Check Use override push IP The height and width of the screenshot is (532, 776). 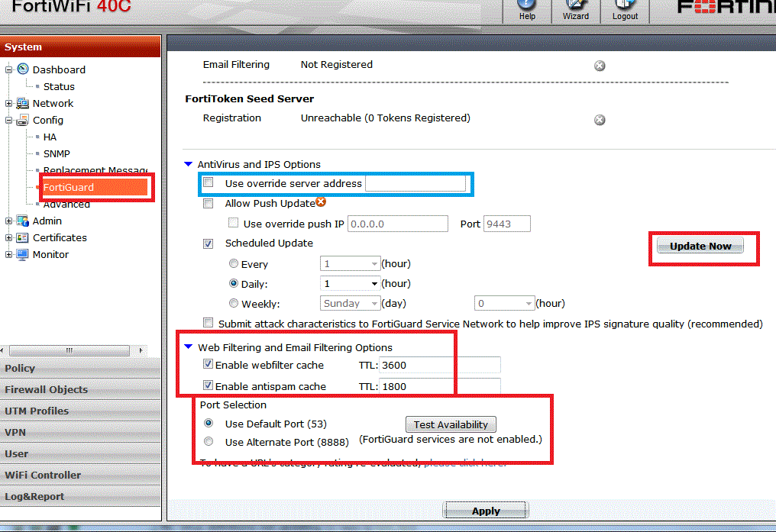[233, 223]
